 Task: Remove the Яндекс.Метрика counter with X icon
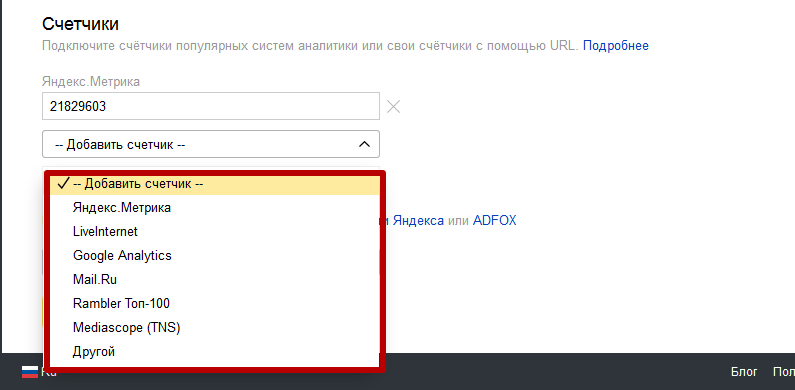(393, 107)
